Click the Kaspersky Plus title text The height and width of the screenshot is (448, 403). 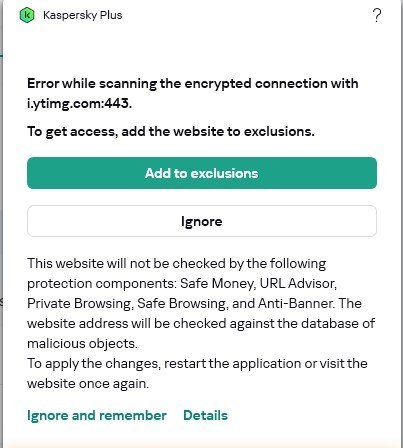point(83,15)
